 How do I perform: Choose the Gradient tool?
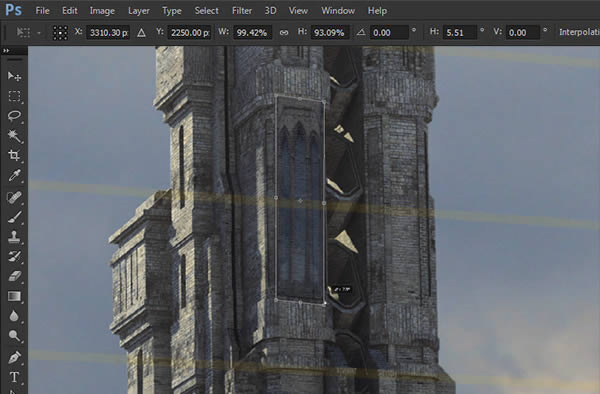pos(14,296)
